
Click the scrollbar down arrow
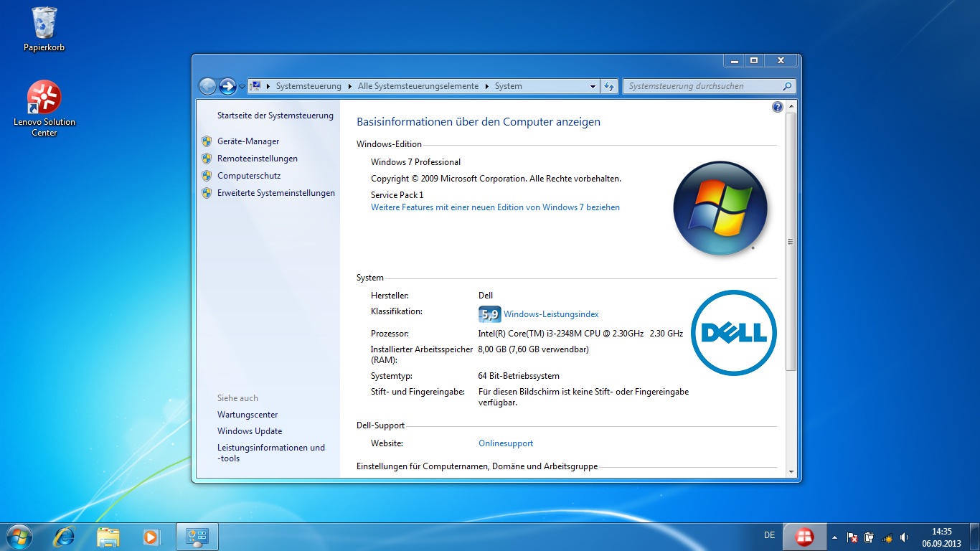pos(791,471)
